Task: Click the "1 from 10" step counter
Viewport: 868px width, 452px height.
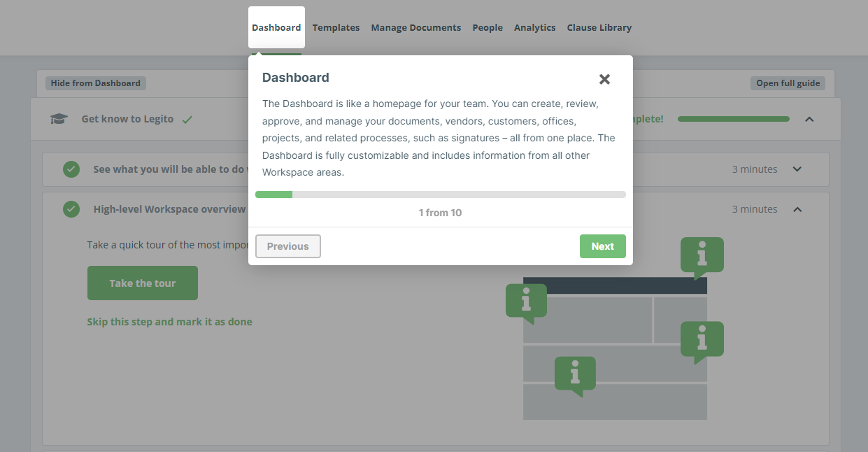Action: tap(441, 213)
